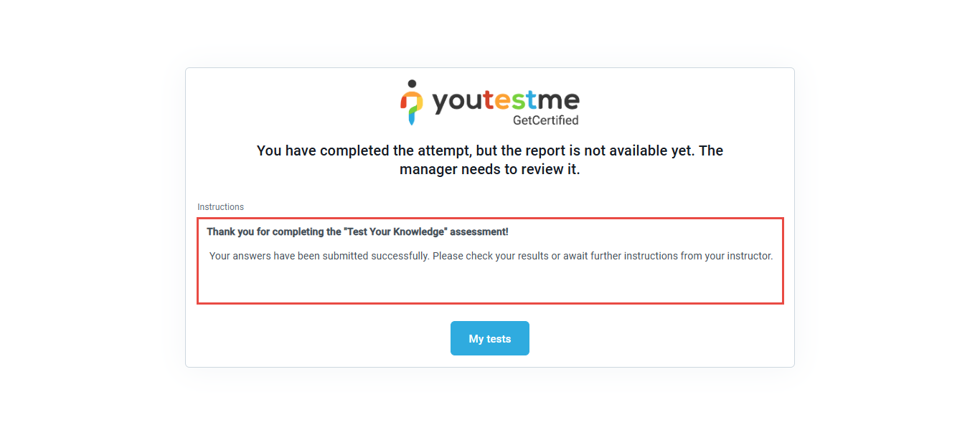The width and height of the screenshot is (980, 435).
Task: Click the blue pointed tip of logo
Action: click(412, 119)
